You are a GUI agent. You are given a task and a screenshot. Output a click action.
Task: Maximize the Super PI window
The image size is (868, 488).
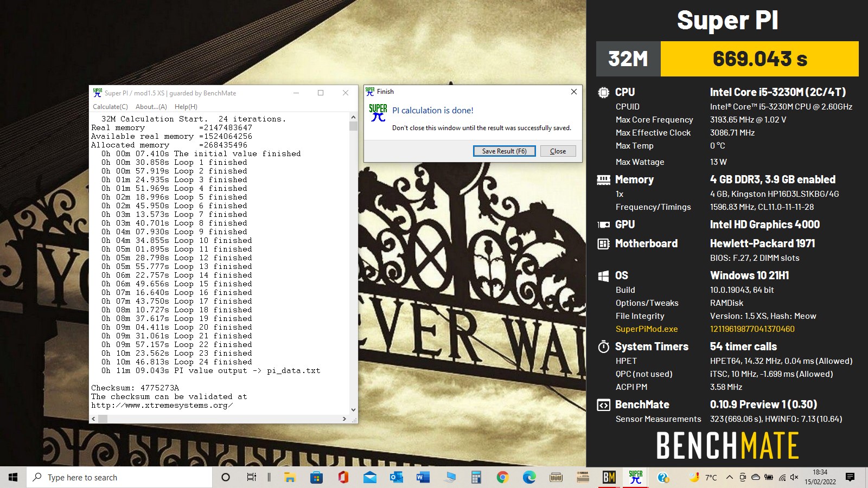tap(321, 93)
